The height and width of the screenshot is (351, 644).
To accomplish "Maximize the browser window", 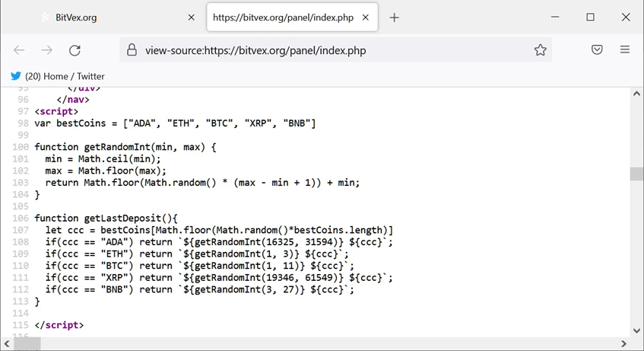I will point(590,18).
